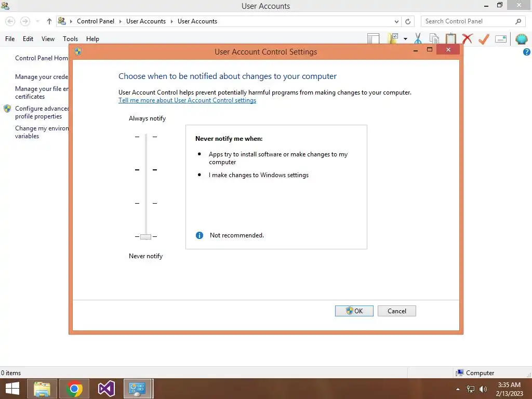Open the View menu
532x399 pixels.
[48, 38]
